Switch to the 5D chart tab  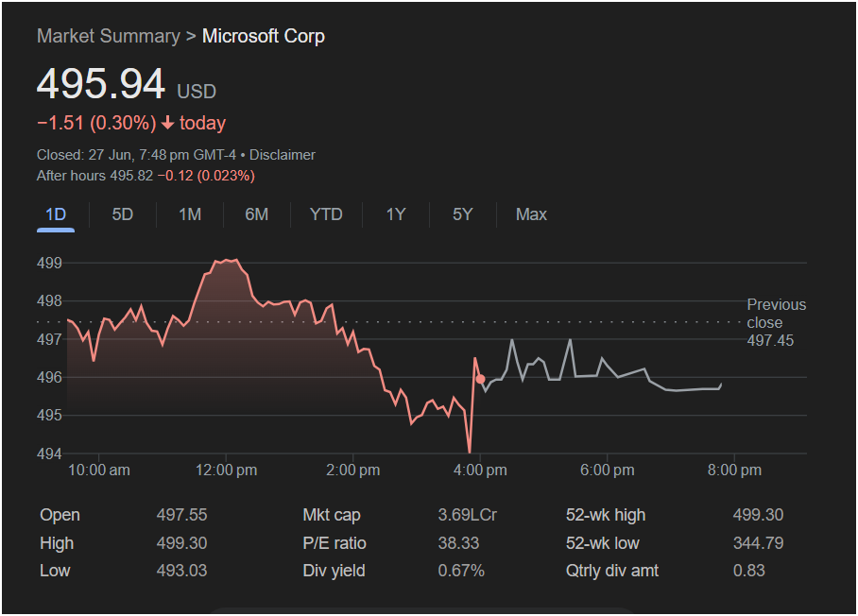[123, 214]
